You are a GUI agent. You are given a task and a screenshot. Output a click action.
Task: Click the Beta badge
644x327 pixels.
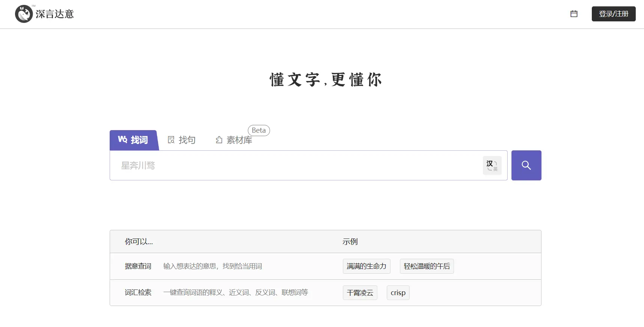[259, 130]
